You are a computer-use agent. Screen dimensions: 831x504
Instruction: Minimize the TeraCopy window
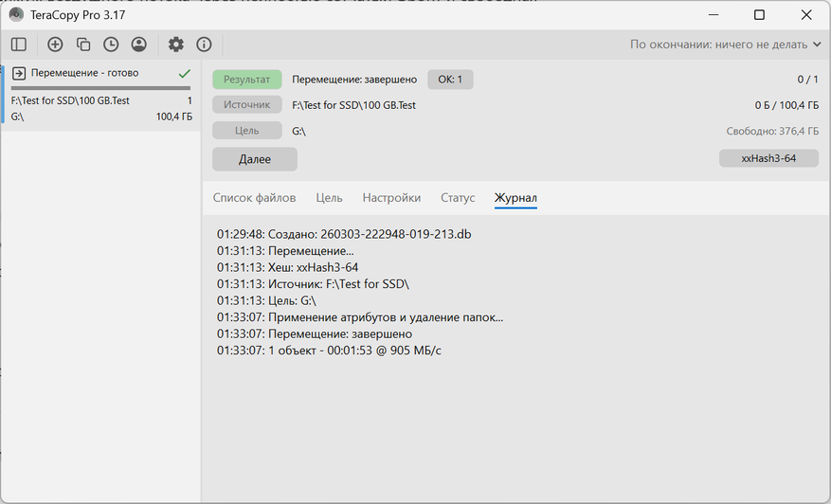714,15
